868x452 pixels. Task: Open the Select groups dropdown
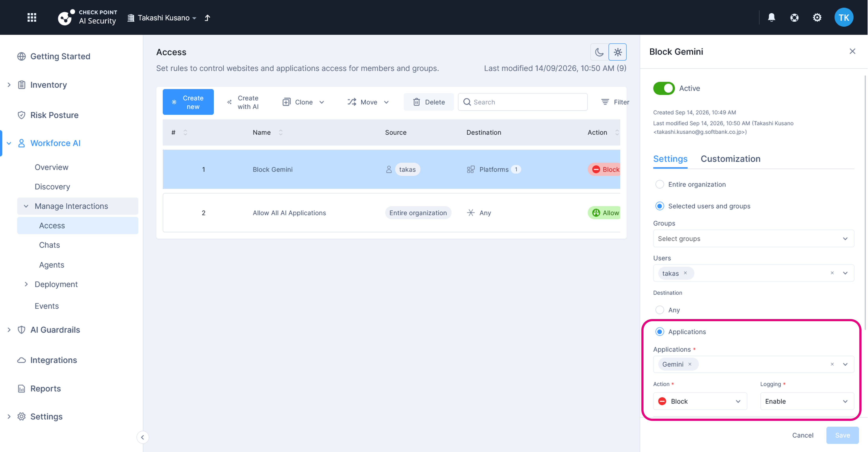click(753, 239)
